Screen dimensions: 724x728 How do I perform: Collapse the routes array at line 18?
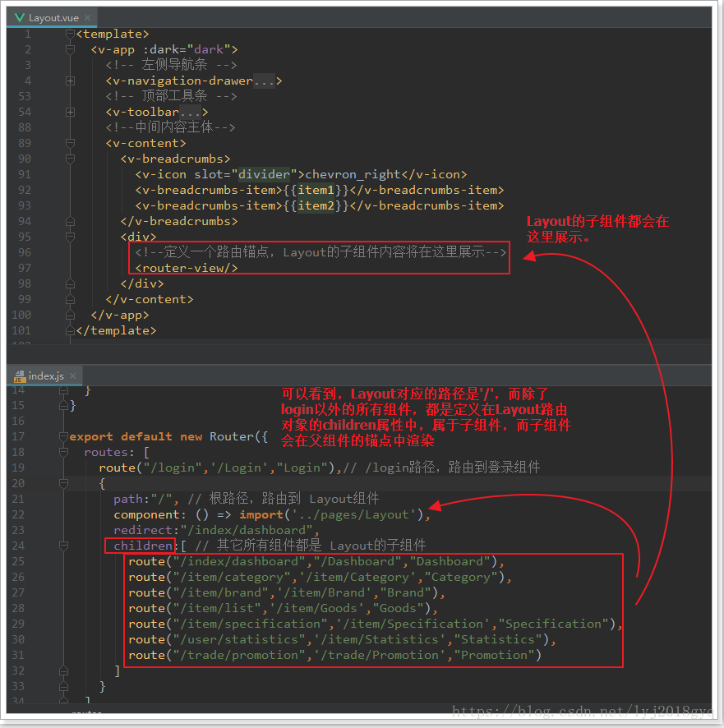pos(63,452)
